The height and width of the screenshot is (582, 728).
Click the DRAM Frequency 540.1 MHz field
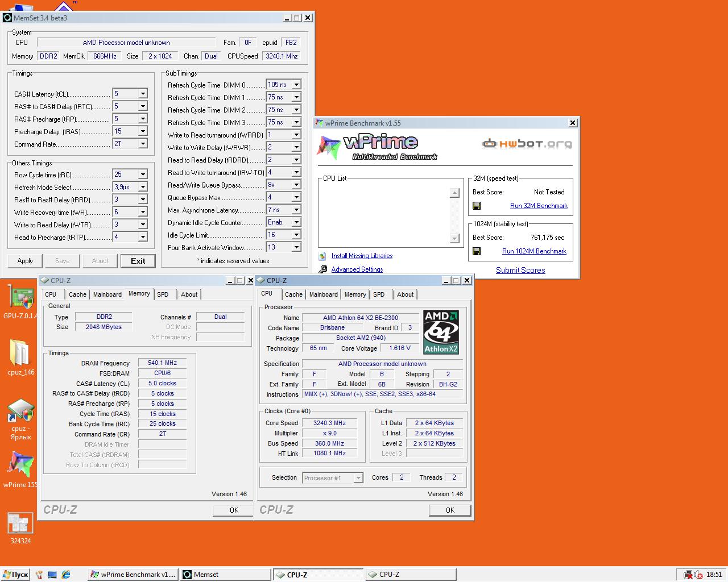point(162,363)
